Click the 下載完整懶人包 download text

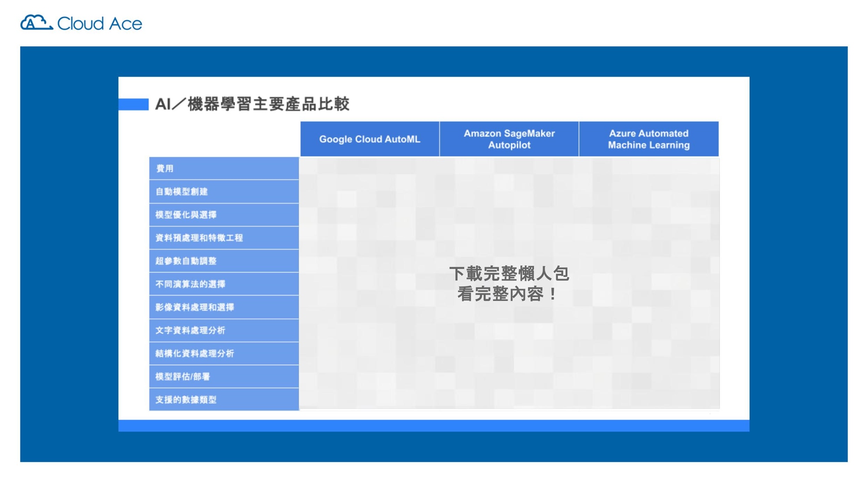(x=509, y=274)
